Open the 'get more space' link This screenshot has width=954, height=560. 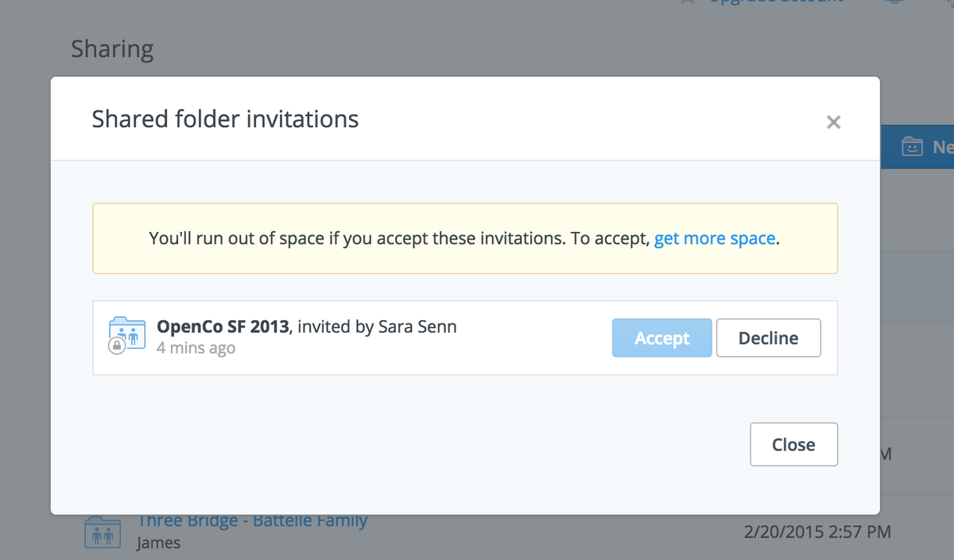714,238
